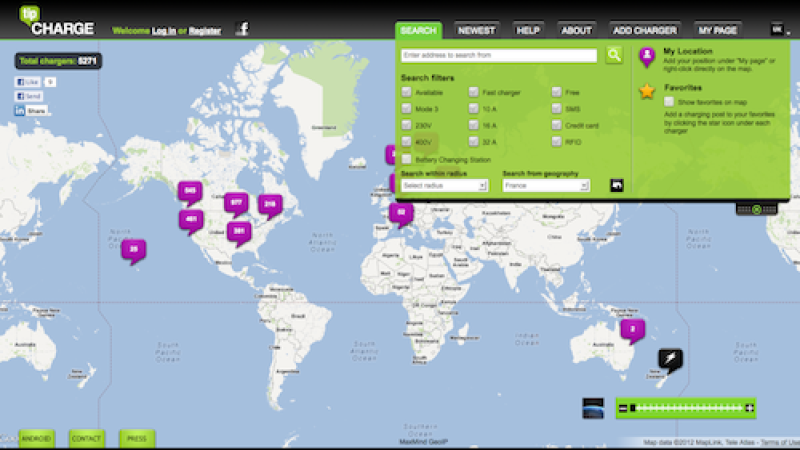Toggle the RFID filter checkbox
800x450 pixels.
(557, 141)
